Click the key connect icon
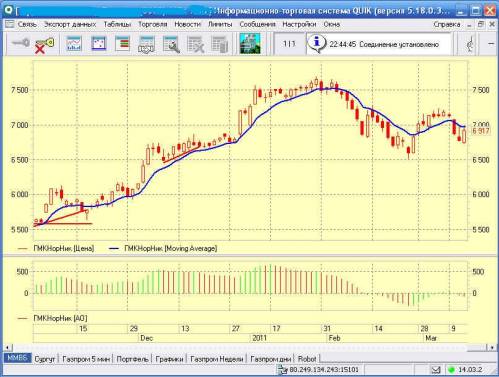The height and width of the screenshot is (377, 499). tap(21, 43)
